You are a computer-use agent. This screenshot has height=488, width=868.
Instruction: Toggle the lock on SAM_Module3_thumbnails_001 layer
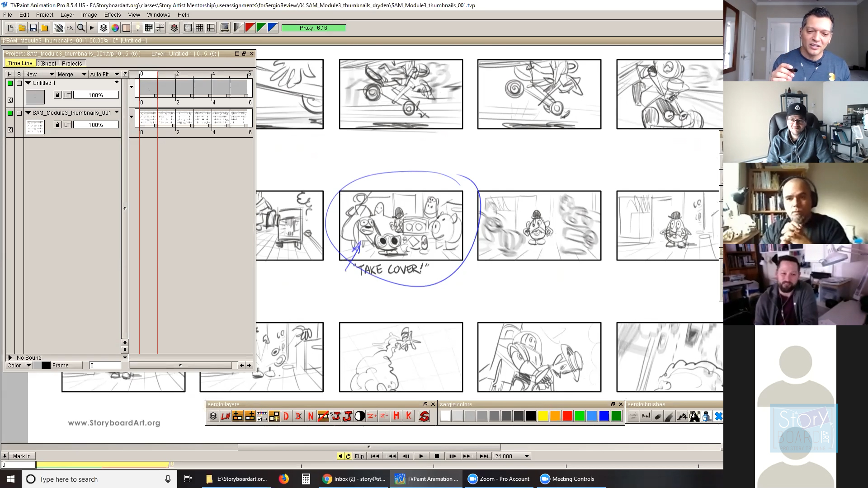point(57,125)
